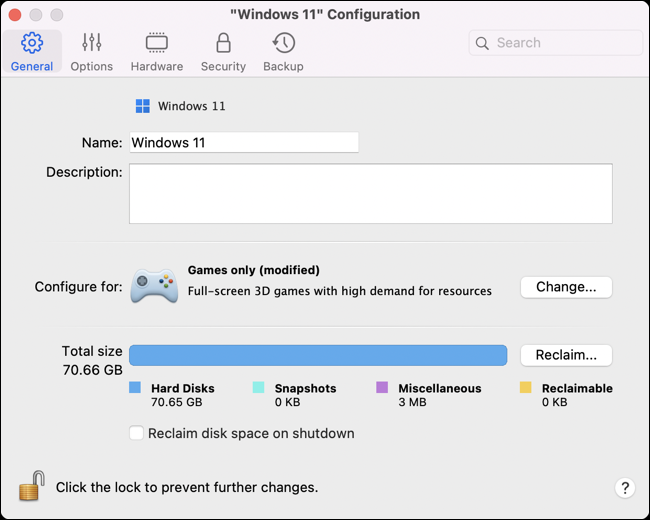650x520 pixels.
Task: Click the "Games only (modified)" text
Action: (x=254, y=270)
